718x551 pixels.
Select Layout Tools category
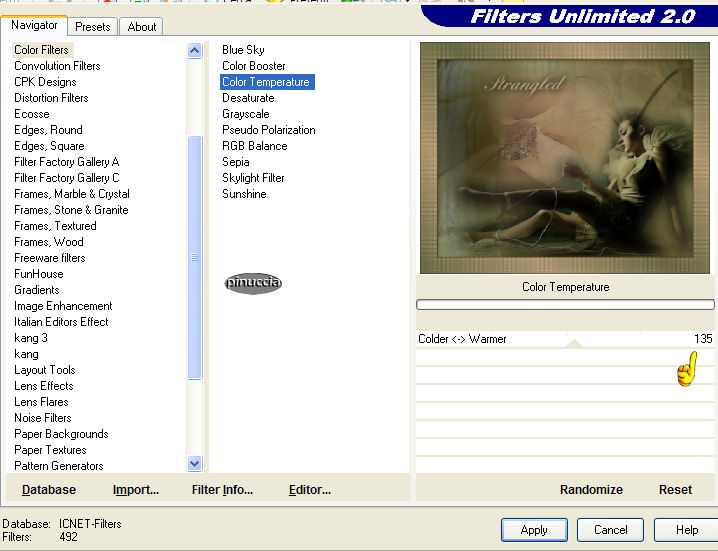44,370
